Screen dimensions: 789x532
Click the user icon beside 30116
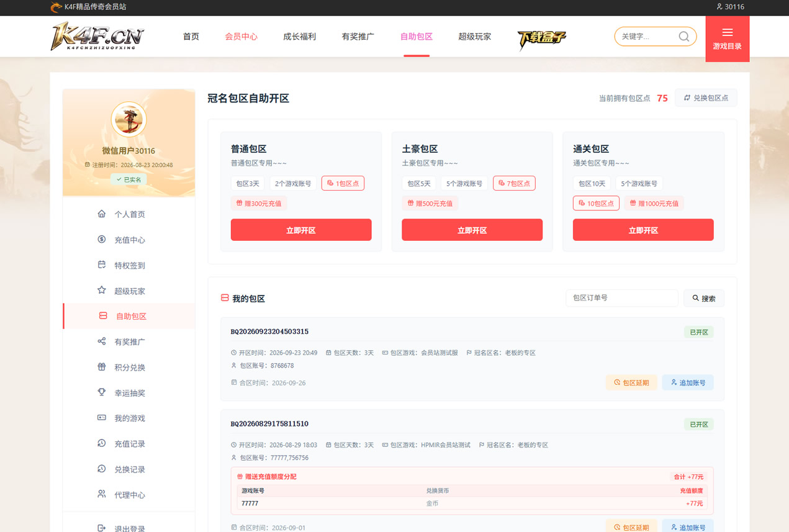point(719,7)
